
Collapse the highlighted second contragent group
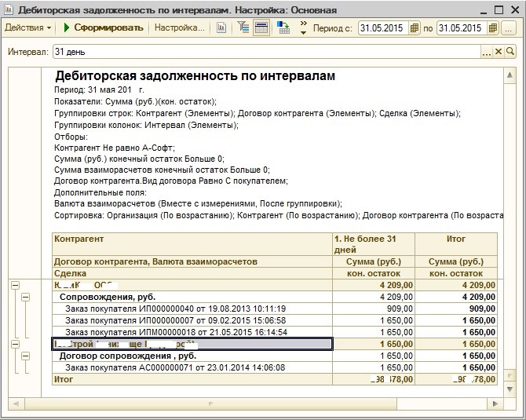16,344
